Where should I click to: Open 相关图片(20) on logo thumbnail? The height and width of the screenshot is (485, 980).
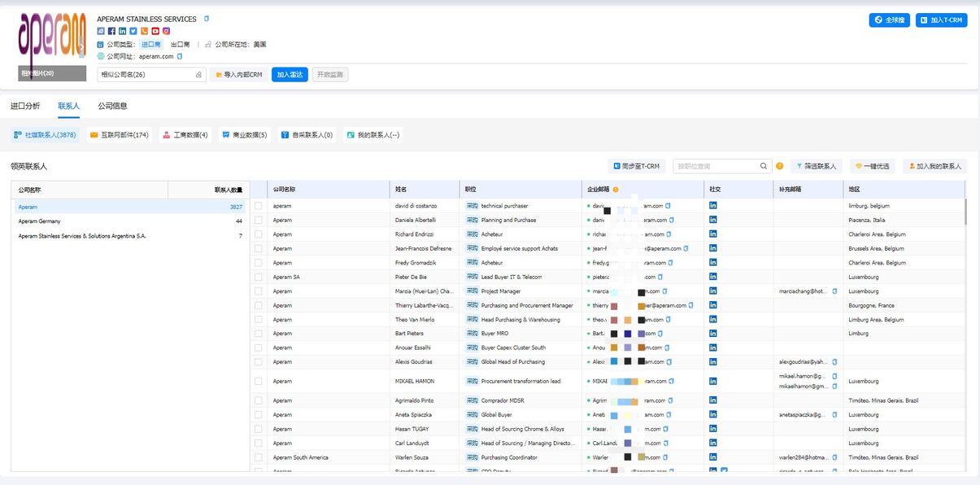[x=52, y=73]
